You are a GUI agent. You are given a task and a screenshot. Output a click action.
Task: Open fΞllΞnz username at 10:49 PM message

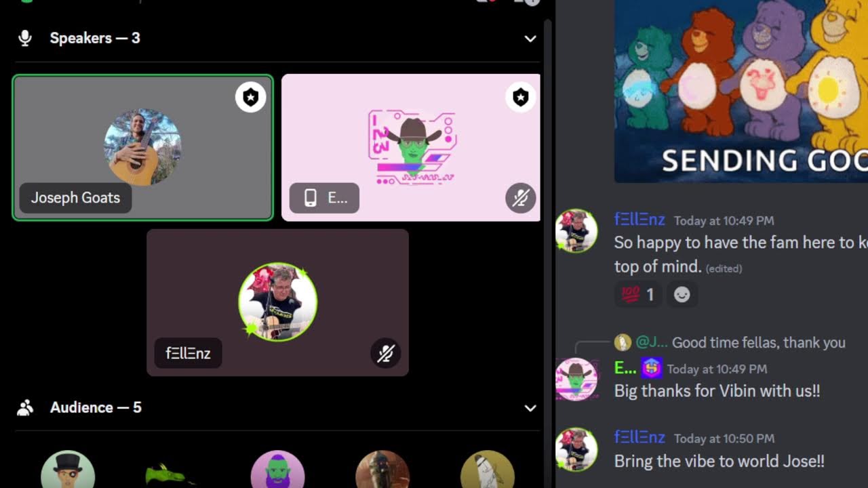(639, 220)
